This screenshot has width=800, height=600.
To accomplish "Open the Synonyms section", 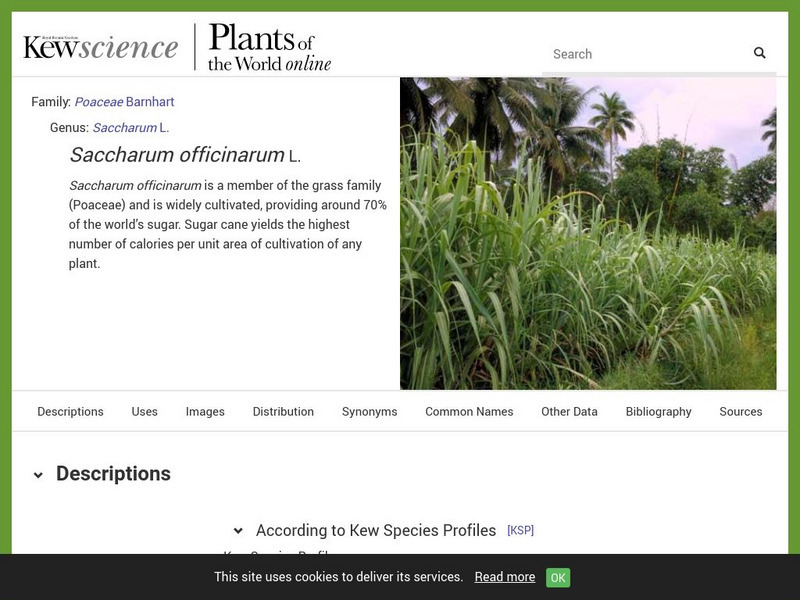I will [x=370, y=411].
